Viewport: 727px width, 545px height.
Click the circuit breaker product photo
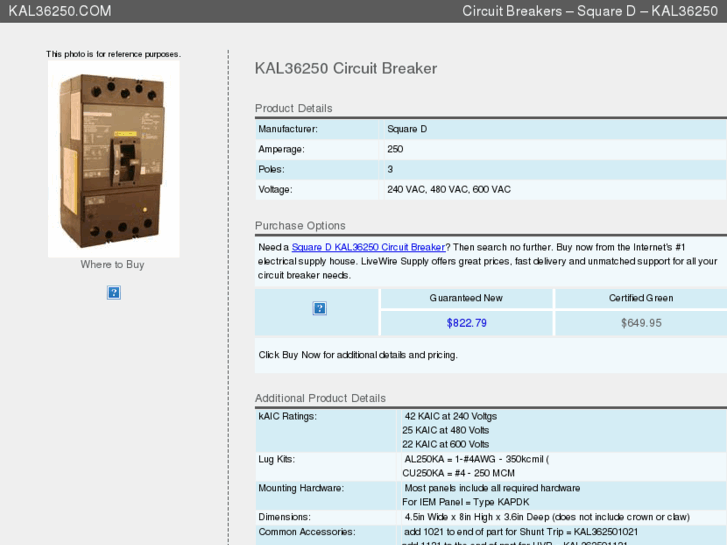pyautogui.click(x=114, y=159)
